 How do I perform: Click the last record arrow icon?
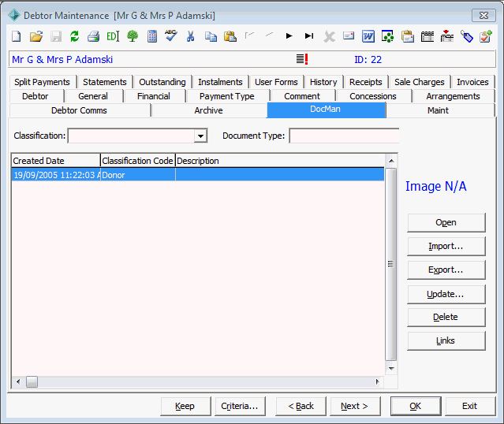click(x=309, y=36)
